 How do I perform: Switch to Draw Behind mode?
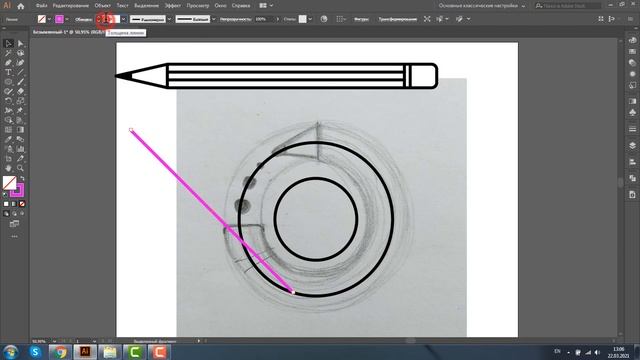[x=14, y=213]
